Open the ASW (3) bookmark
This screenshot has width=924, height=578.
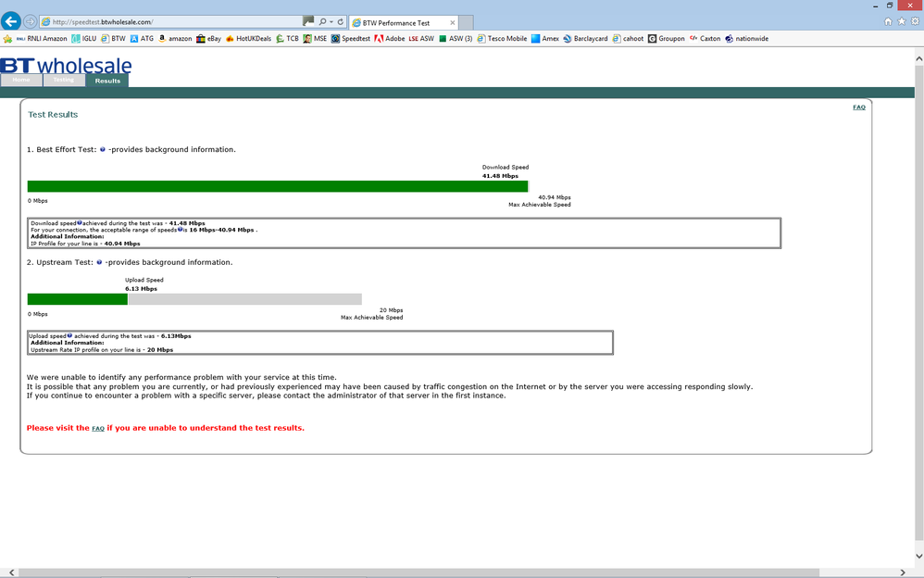click(456, 39)
